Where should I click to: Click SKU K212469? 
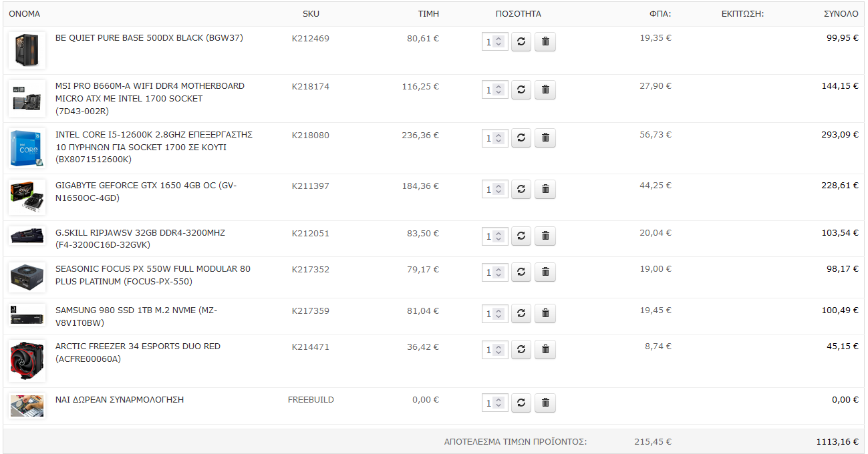311,38
